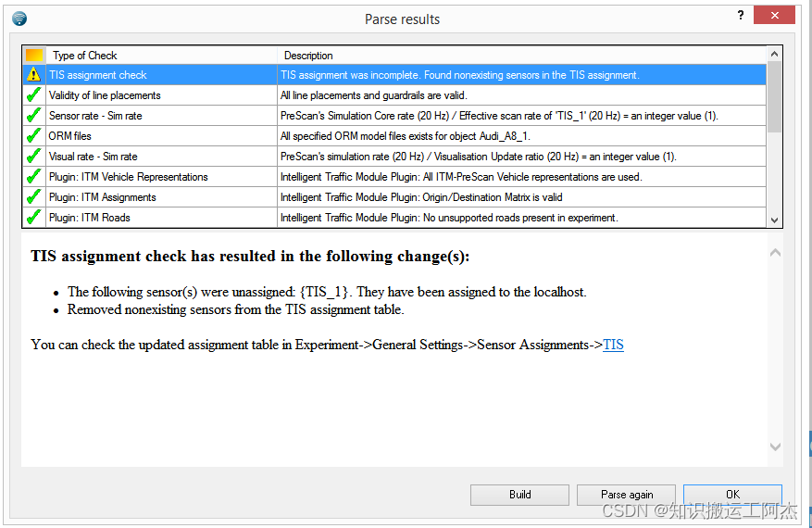
Task: Click checkmark for Plugin: ITM Vehicle Representations
Action: (33, 177)
